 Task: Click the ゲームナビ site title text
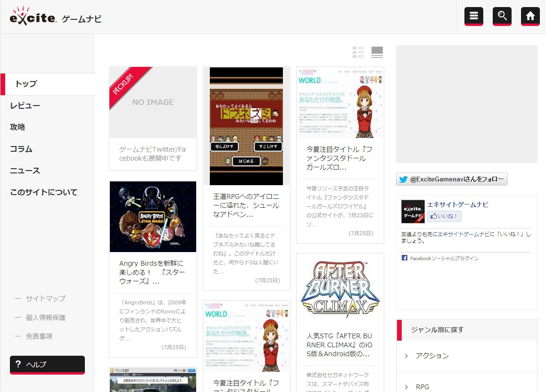[82, 19]
